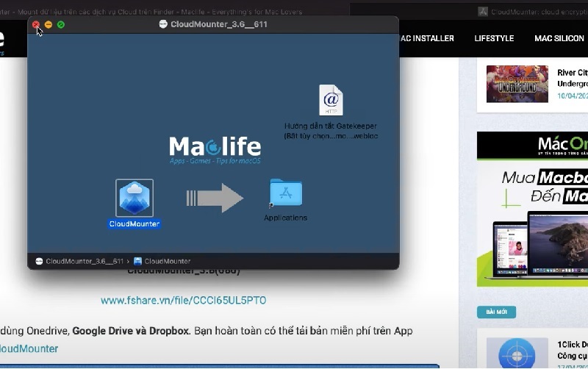The width and height of the screenshot is (588, 369).
Task: Click the Applications folder label
Action: (285, 218)
